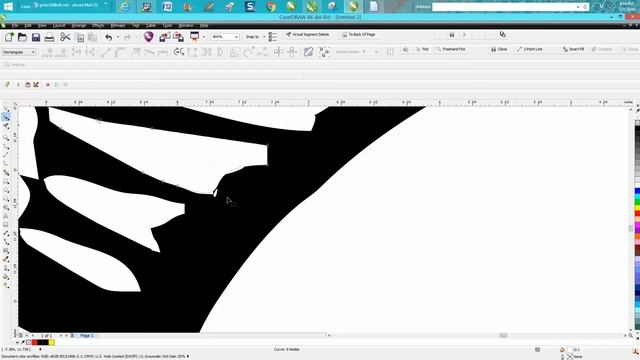The image size is (640, 360).
Task: Click the Pick button on custom toolbar
Action: 422,49
